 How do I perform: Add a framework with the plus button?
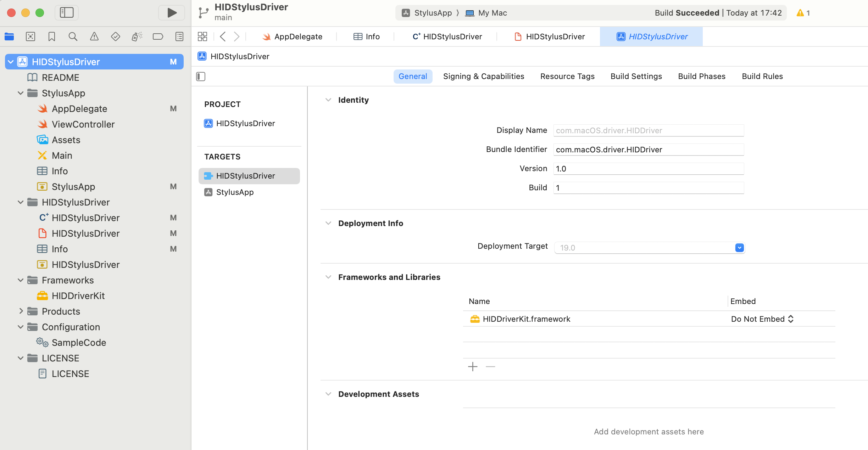coord(473,367)
